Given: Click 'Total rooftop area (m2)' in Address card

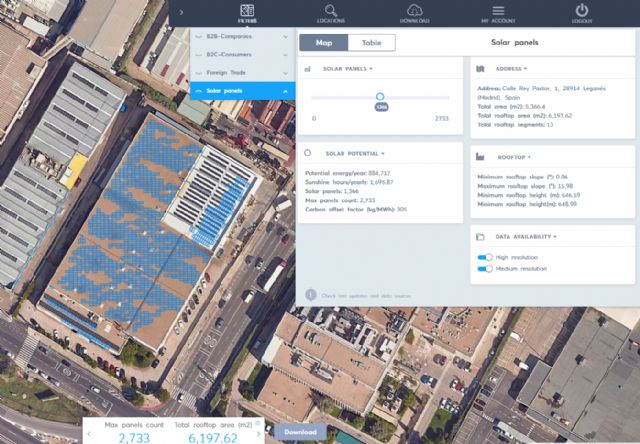Looking at the screenshot, I should (524, 115).
